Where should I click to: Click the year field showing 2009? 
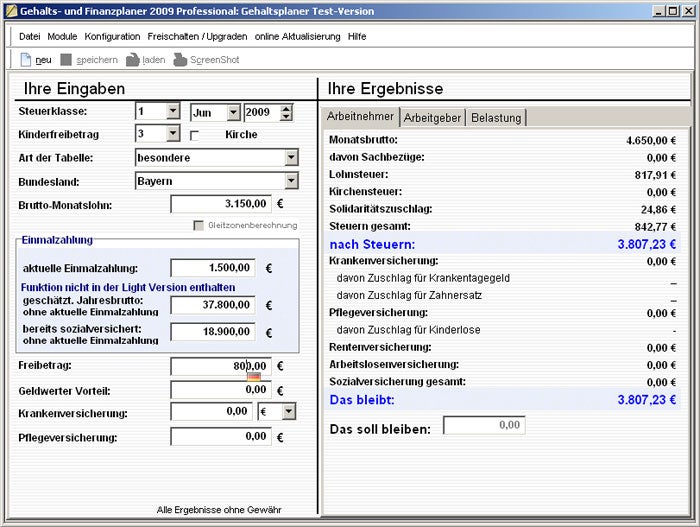262,113
